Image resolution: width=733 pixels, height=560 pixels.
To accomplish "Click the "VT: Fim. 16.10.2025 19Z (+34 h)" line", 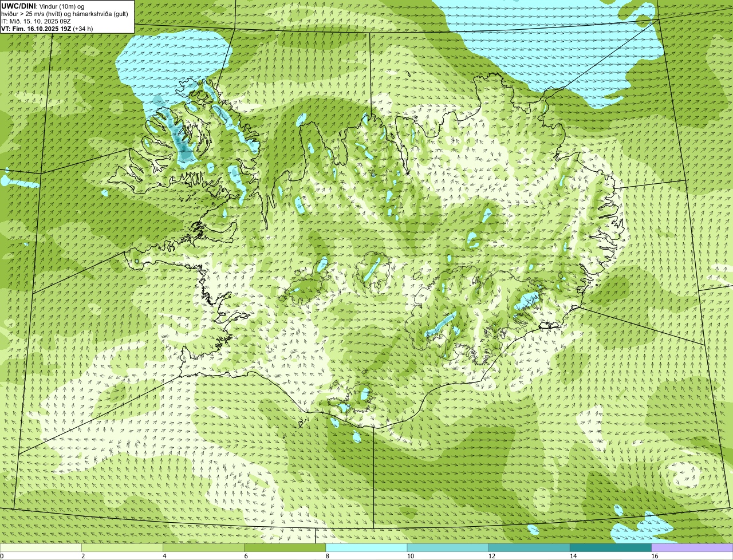I will coord(47,28).
